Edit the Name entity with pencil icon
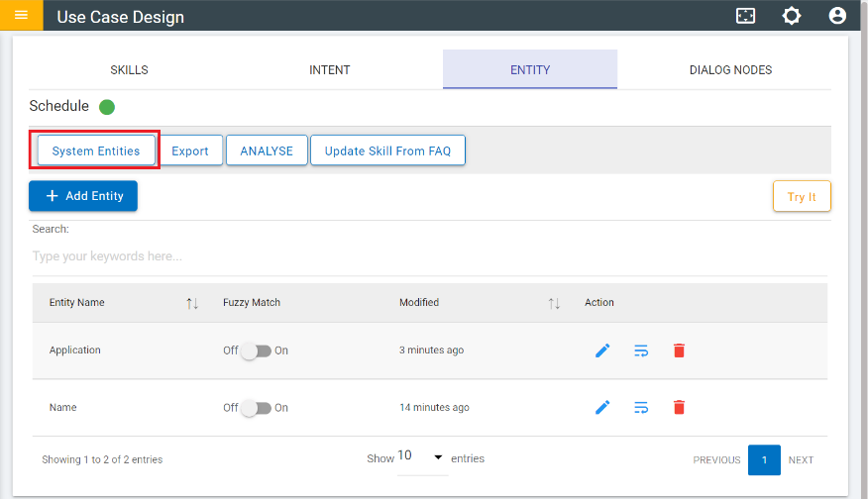Screen dimensions: 868x499 602,407
